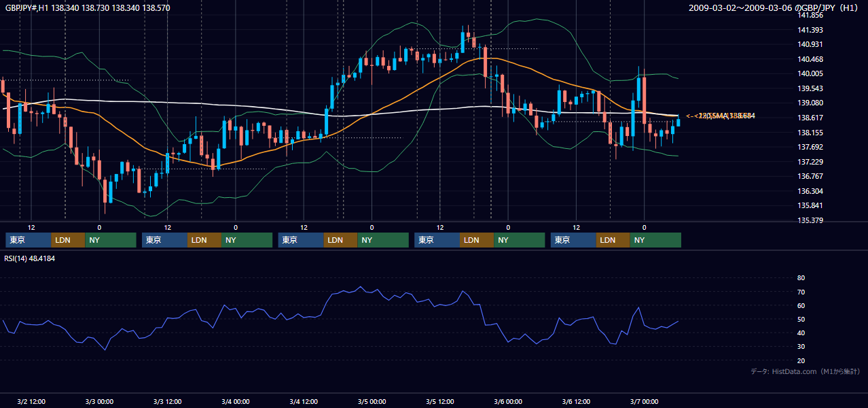Screen dimensions: 868x408
Task: Click the 135.379 bottom price label
Action: [x=811, y=220]
